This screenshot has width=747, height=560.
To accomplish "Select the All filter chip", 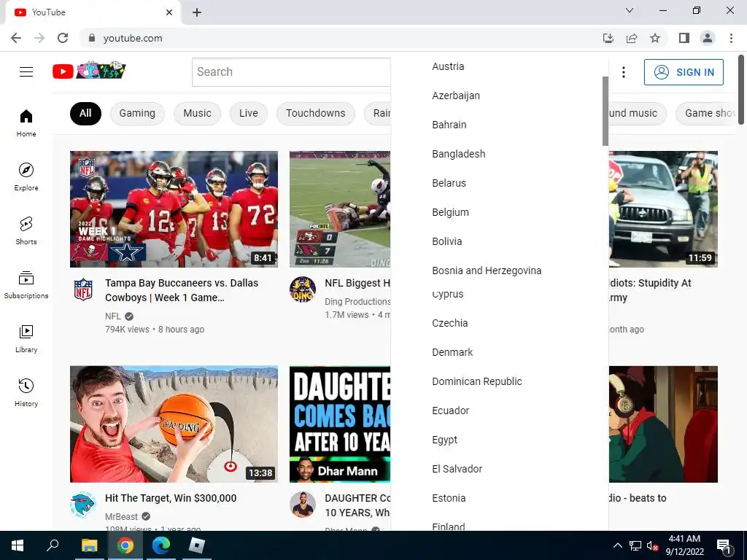I will pos(85,113).
